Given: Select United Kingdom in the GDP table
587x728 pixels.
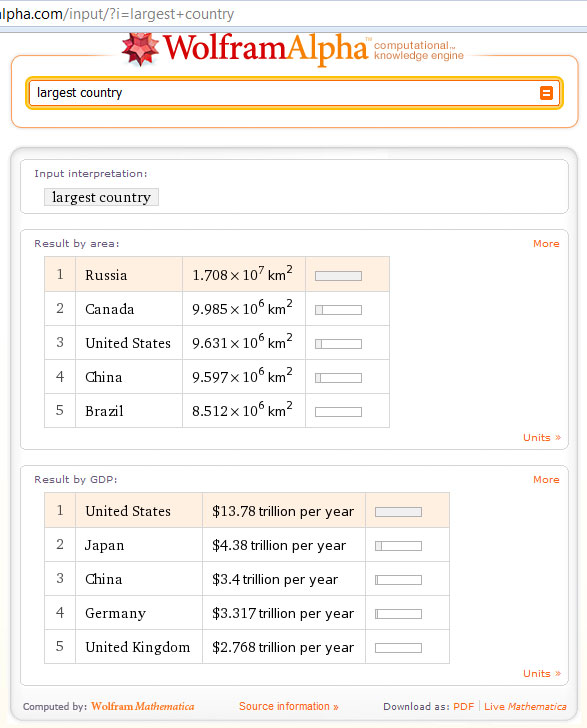Looking at the screenshot, I should click(x=138, y=647).
